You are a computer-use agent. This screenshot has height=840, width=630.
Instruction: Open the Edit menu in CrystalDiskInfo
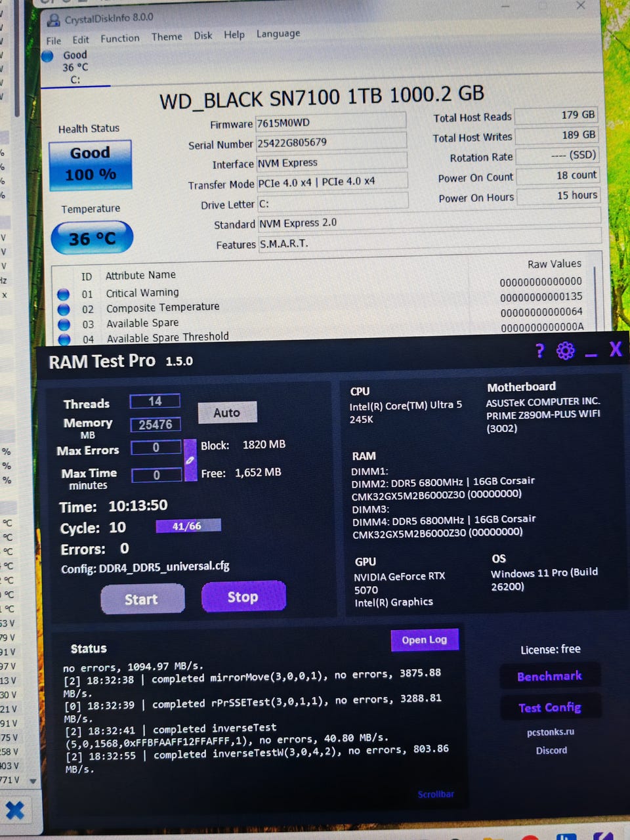tap(81, 39)
